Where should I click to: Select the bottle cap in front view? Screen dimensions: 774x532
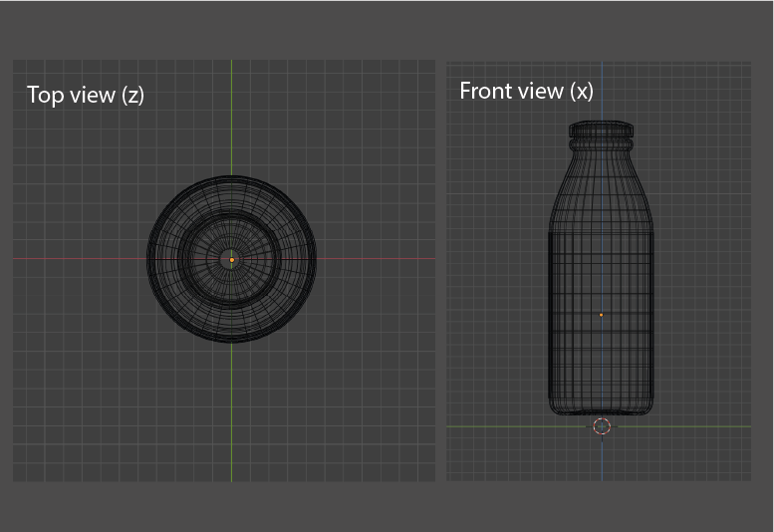(602, 130)
